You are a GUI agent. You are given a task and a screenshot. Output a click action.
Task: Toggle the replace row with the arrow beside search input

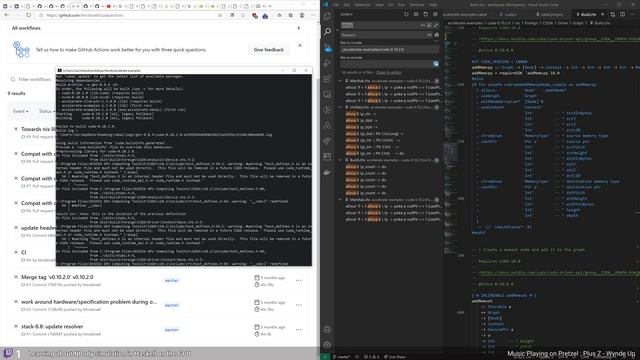(337, 30)
